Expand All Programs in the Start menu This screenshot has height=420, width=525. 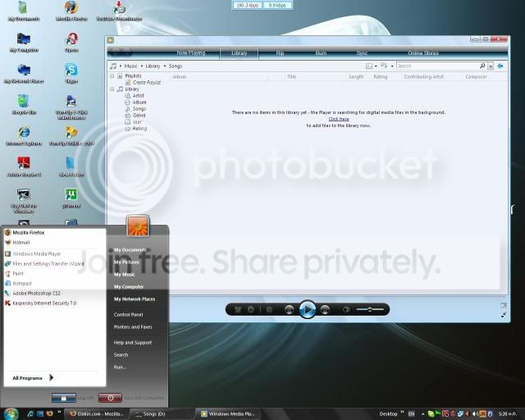click(x=33, y=378)
